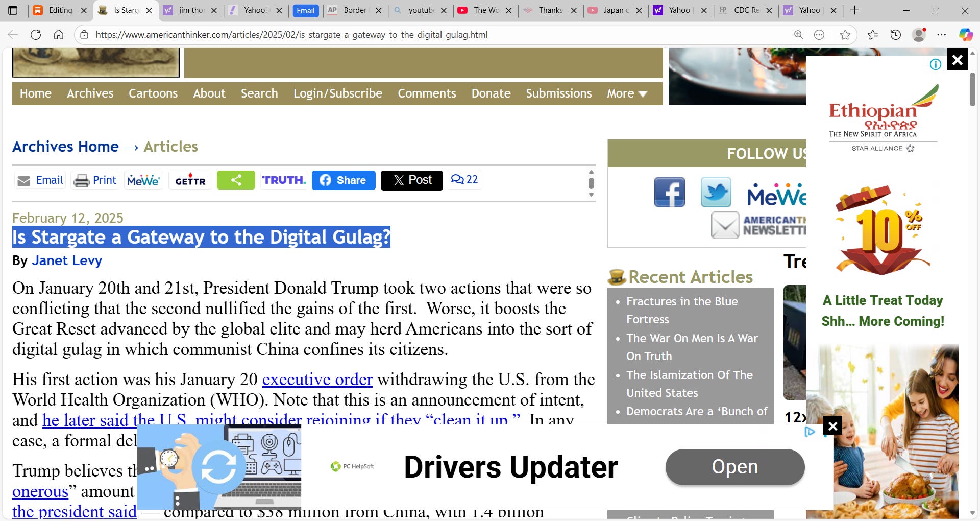980x521 pixels.
Task: Click the newsletter envelope icon
Action: [725, 225]
